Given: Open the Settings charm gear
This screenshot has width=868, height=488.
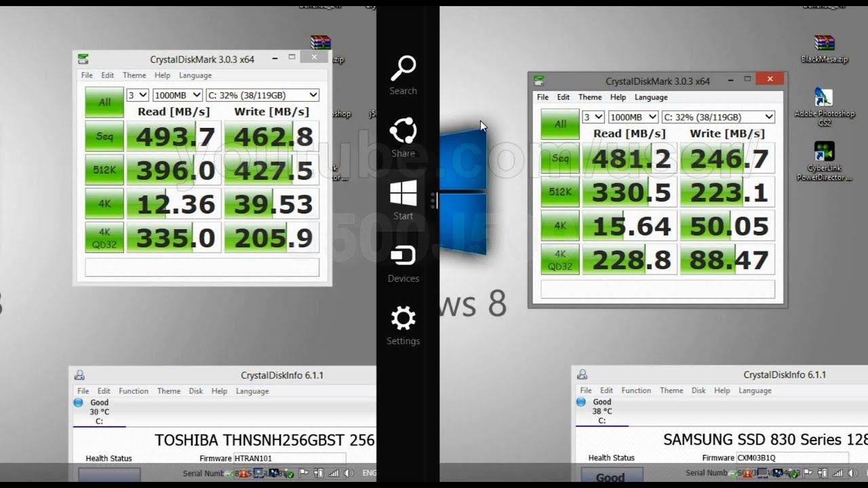Looking at the screenshot, I should [403, 318].
